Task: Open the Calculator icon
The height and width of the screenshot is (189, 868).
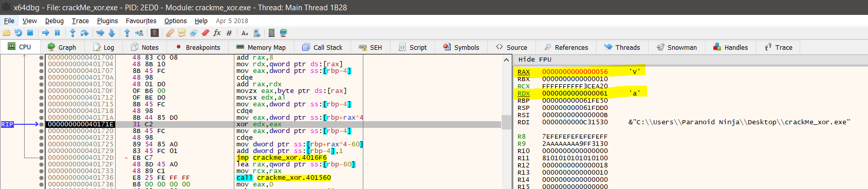Action: pyautogui.click(x=271, y=33)
